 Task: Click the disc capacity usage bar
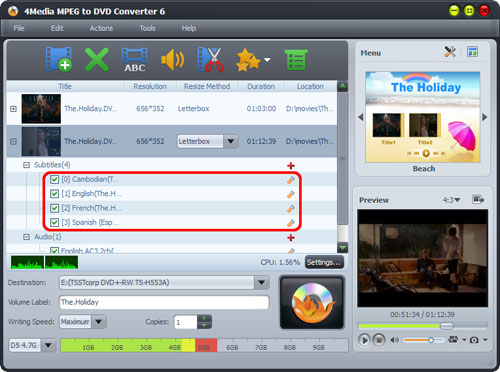click(x=204, y=345)
